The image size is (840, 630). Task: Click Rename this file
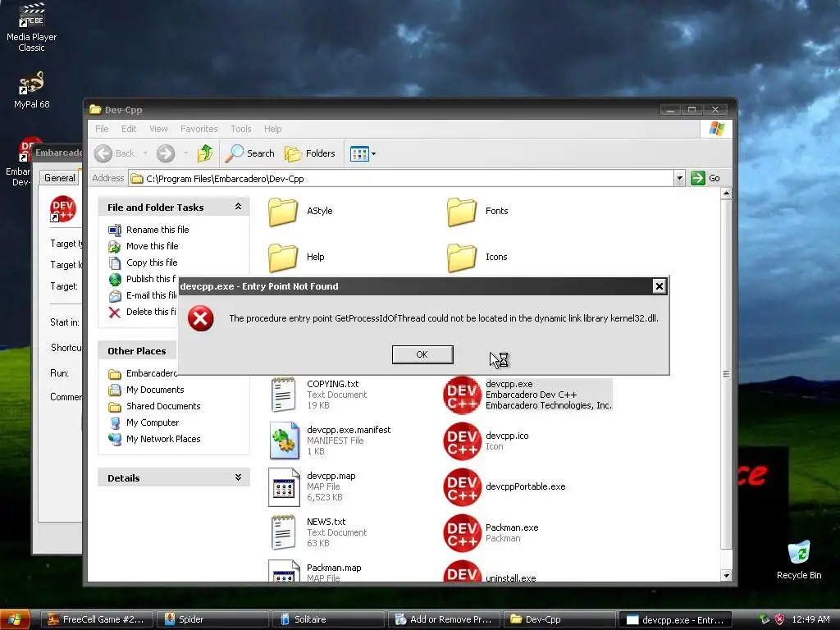coord(157,230)
